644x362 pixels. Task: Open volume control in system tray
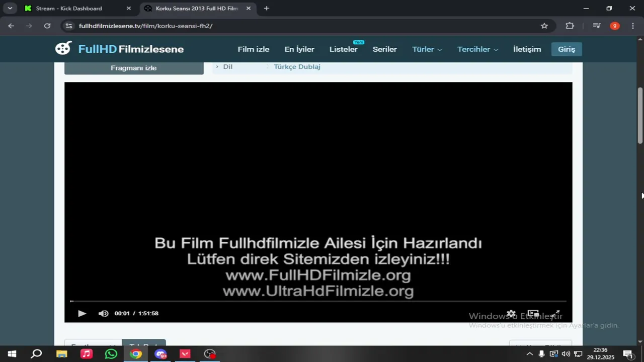(x=566, y=354)
